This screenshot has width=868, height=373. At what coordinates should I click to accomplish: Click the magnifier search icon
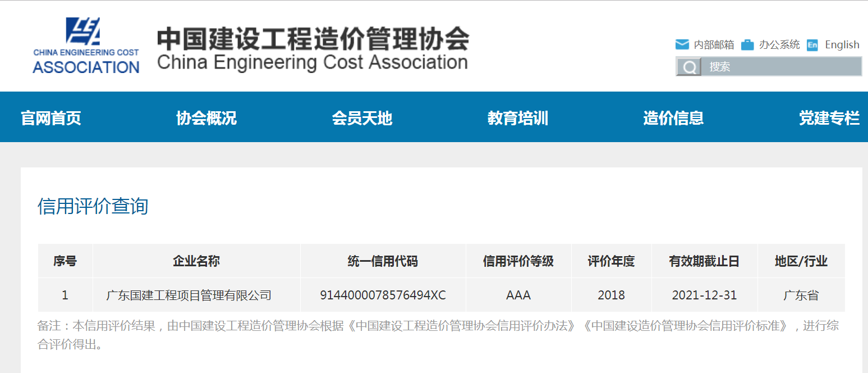tap(688, 67)
